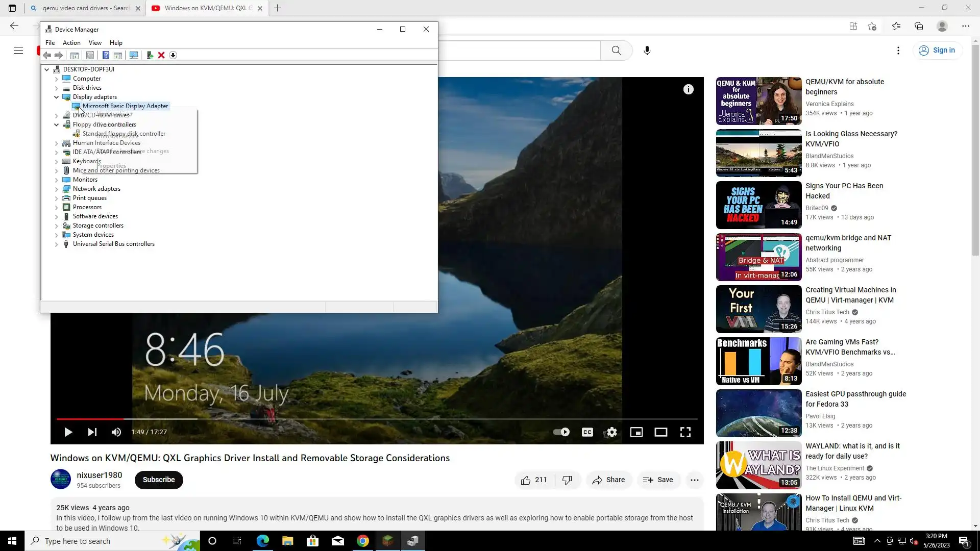Screen dimensions: 980x551
Task: Click the blue Help toolbar icon
Action: click(106, 55)
